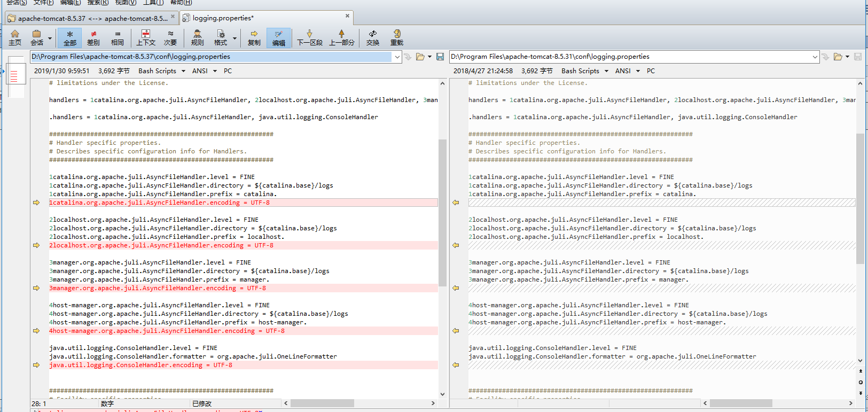Expand left open-folder dropdown arrow

(429, 57)
